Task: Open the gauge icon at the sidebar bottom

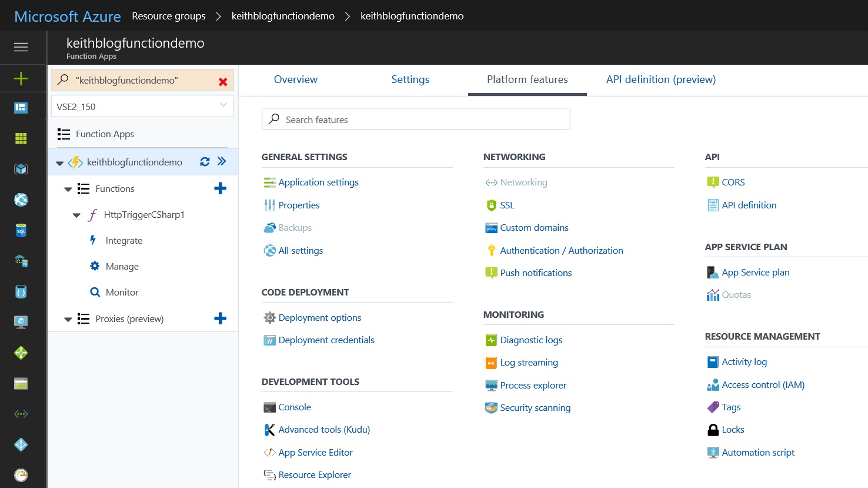Action: (x=21, y=475)
